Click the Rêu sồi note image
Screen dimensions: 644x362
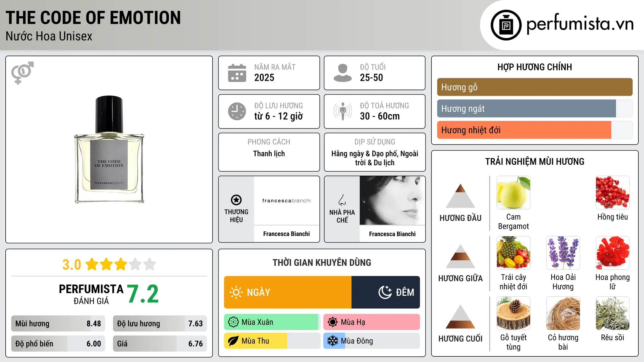click(x=613, y=313)
